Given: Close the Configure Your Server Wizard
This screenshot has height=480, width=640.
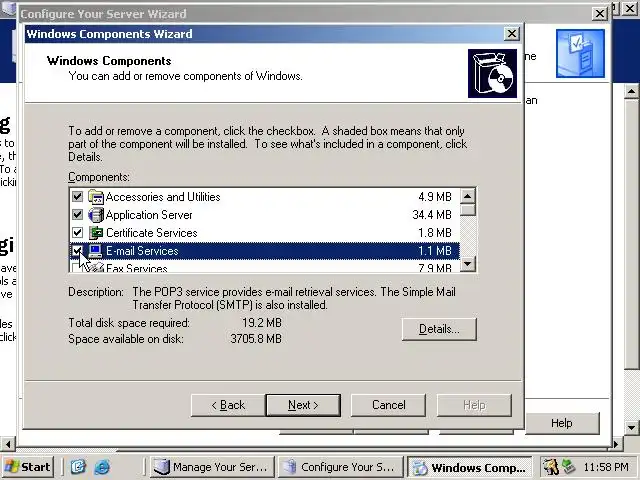Looking at the screenshot, I should (x=599, y=14).
